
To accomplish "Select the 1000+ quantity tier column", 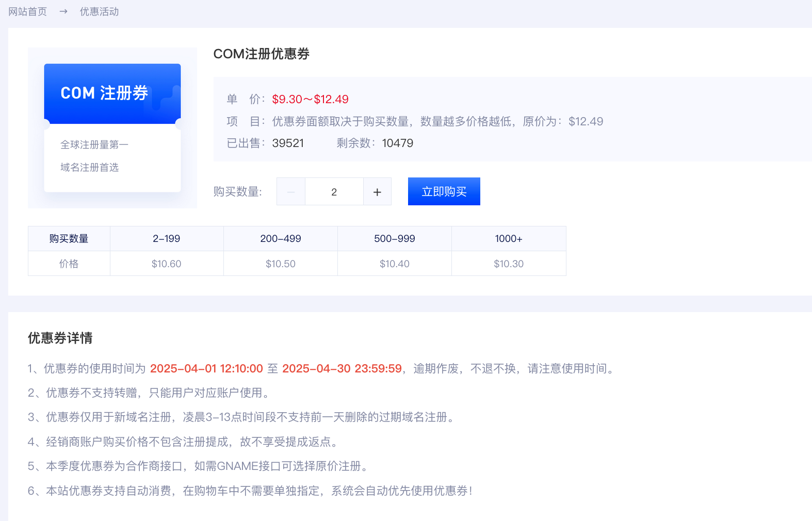I will (509, 239).
